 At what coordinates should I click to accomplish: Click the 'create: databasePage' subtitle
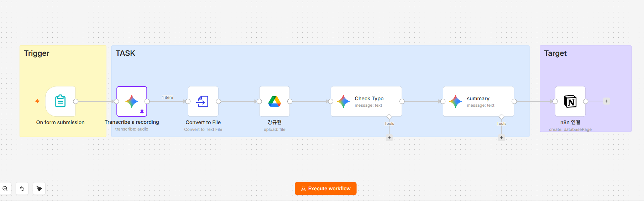point(570,129)
